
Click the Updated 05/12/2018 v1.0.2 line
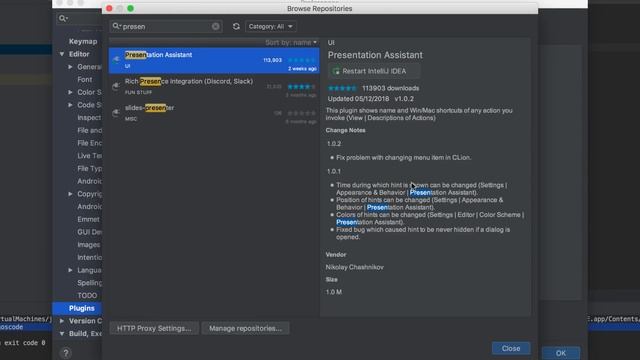point(371,99)
